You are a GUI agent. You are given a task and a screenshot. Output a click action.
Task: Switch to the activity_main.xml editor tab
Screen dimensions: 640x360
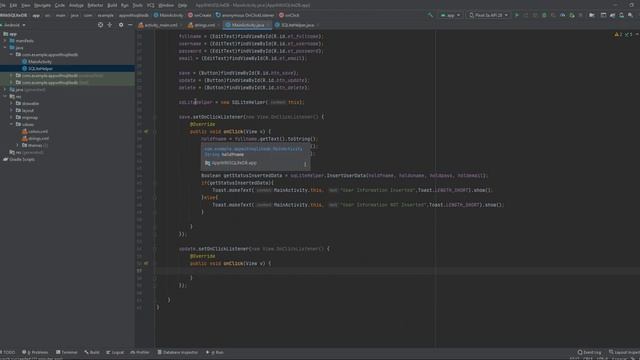160,25
